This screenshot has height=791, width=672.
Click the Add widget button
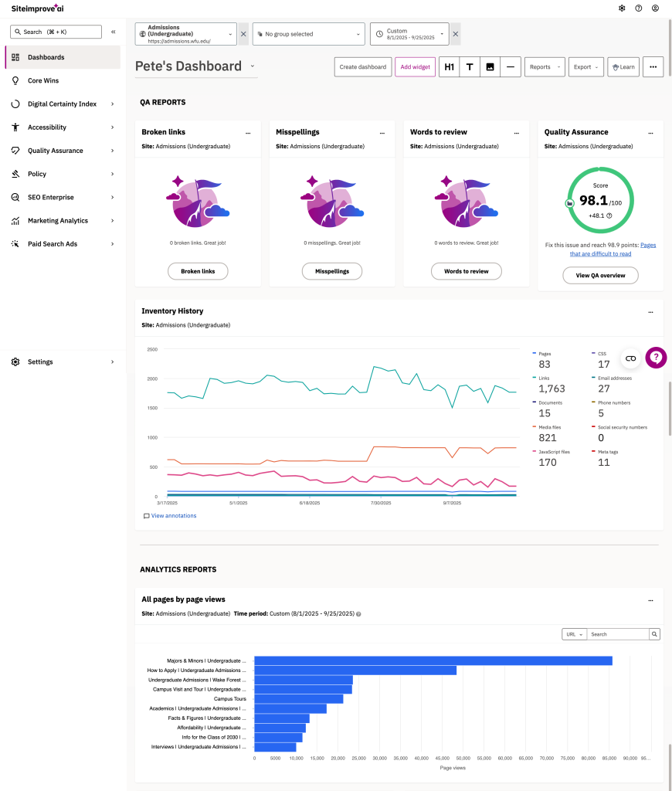(x=415, y=67)
